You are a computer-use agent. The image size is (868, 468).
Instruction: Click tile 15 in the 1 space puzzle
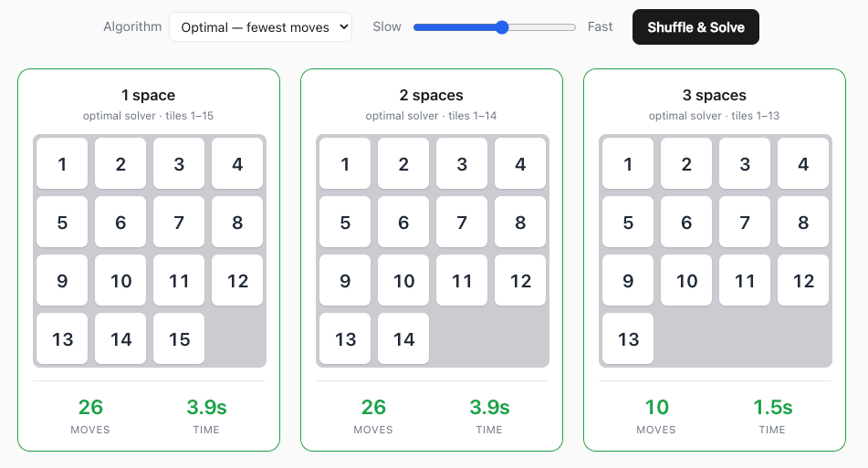click(179, 338)
